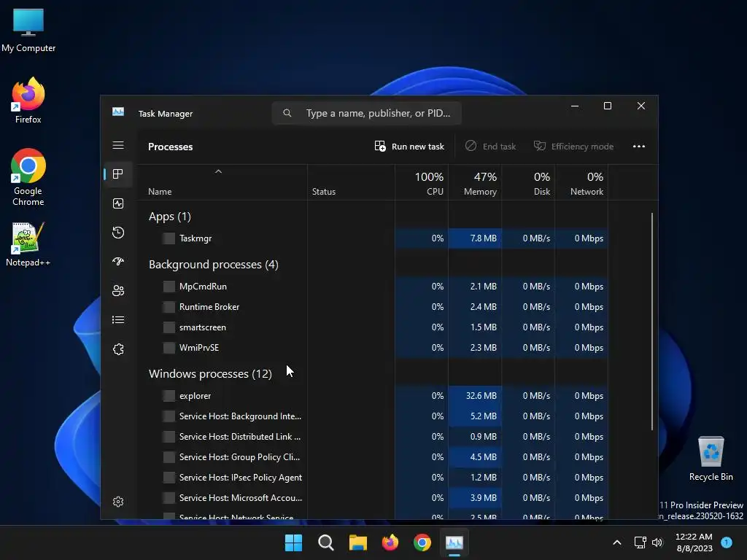Click Run new task
This screenshot has width=747, height=560.
[409, 146]
